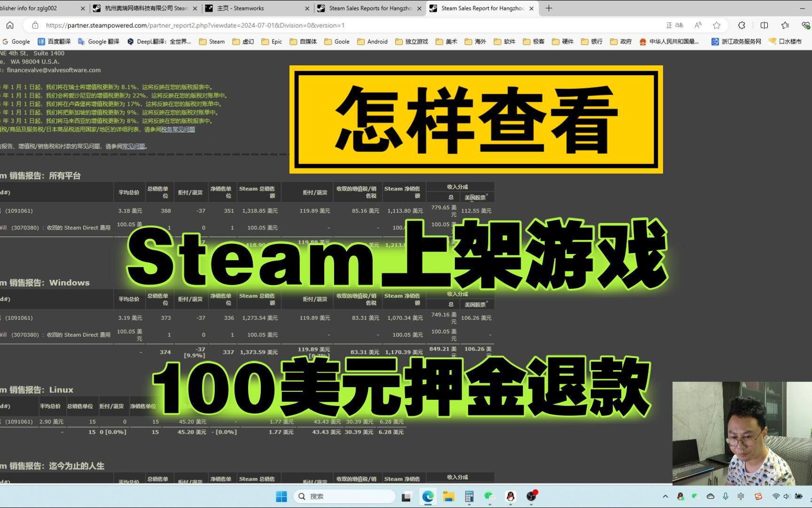
Task: Expand the Steam bookmarks folder
Action: [212, 41]
